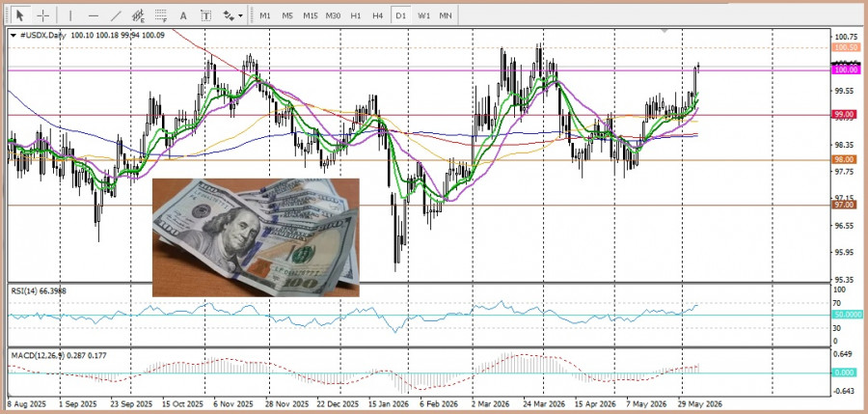Click the 96.55 price scale value
868x414 pixels.
[x=844, y=226]
